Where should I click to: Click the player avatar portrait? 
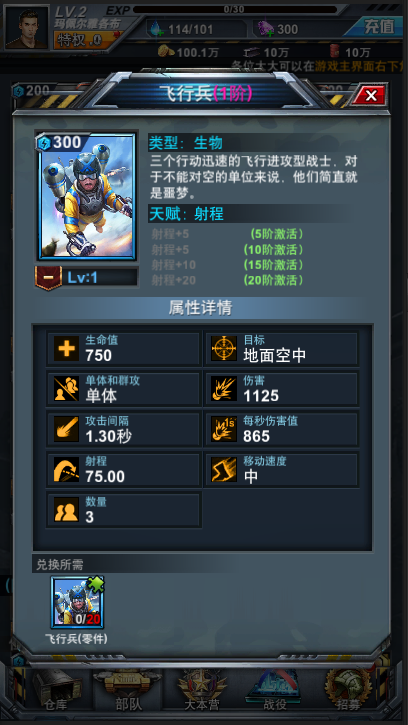(x=27, y=27)
